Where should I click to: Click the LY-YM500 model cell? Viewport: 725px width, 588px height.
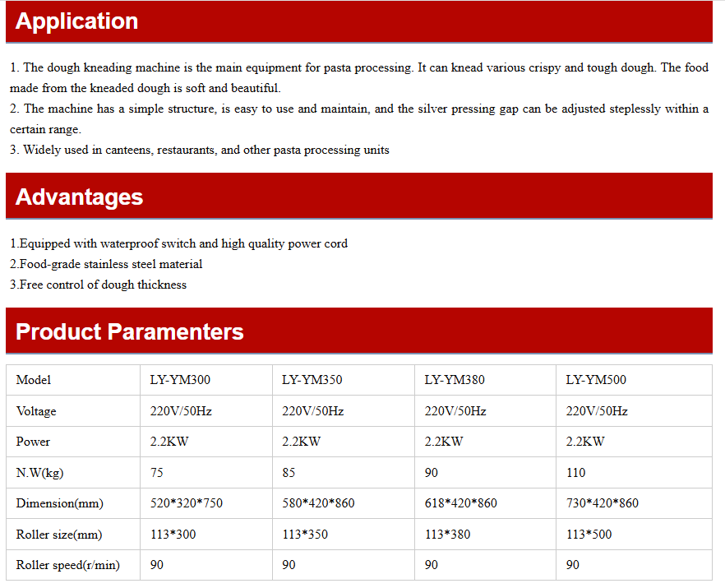click(x=596, y=380)
